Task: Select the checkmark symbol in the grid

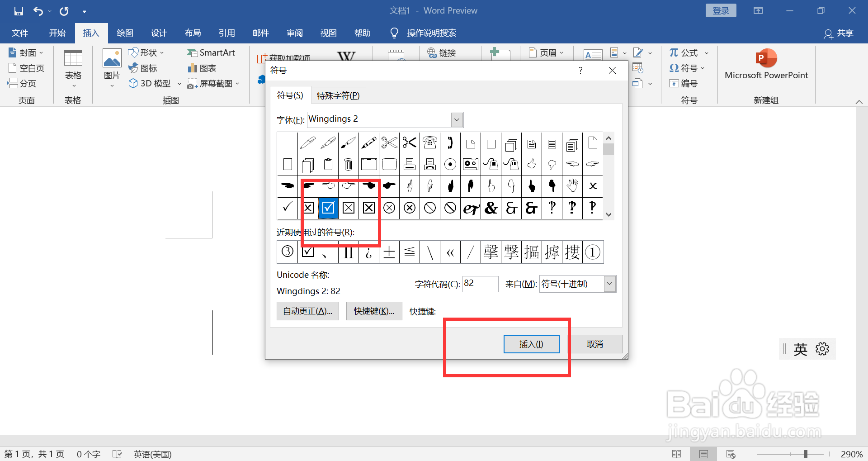Action: (x=287, y=208)
